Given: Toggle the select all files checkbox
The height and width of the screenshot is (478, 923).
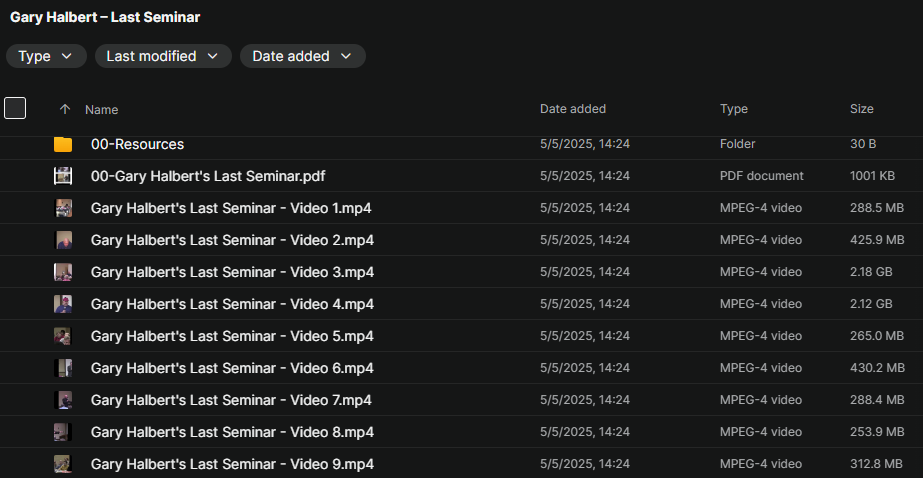Looking at the screenshot, I should (x=15, y=108).
